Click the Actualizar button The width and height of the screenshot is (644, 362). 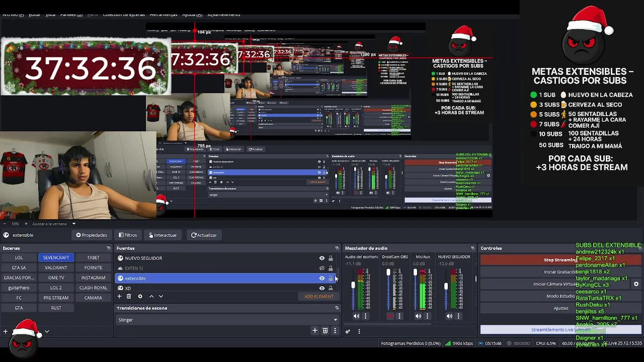tap(204, 235)
